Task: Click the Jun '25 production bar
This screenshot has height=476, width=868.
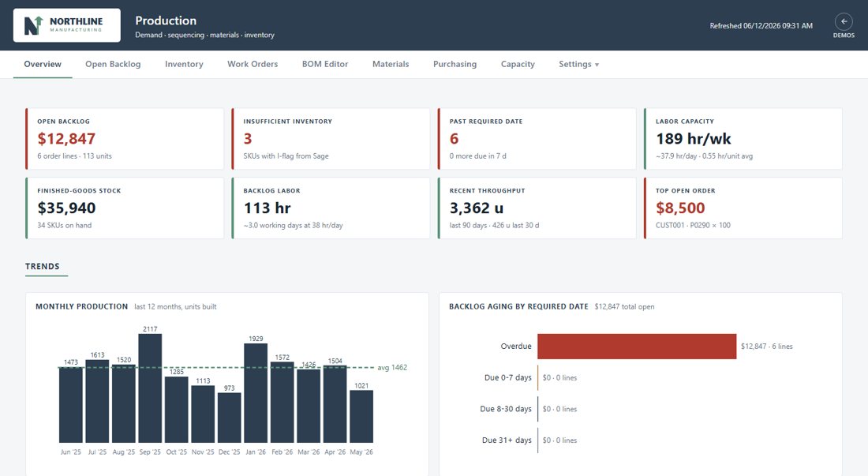Action: click(71, 405)
